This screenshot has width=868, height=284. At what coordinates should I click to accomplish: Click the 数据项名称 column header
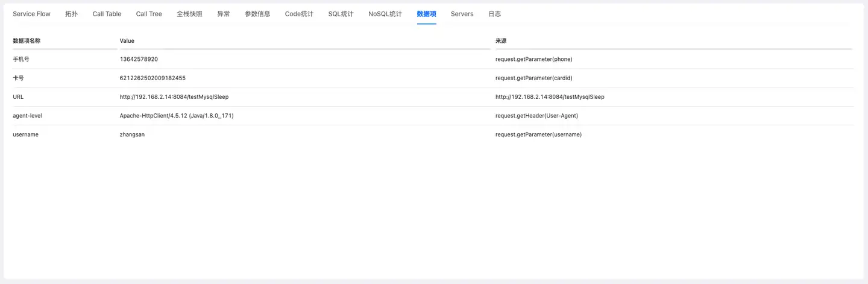[27, 41]
